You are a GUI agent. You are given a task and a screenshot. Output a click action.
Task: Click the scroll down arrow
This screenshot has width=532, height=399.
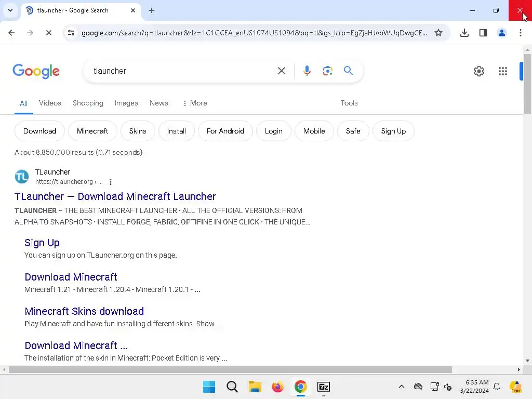[527, 361]
